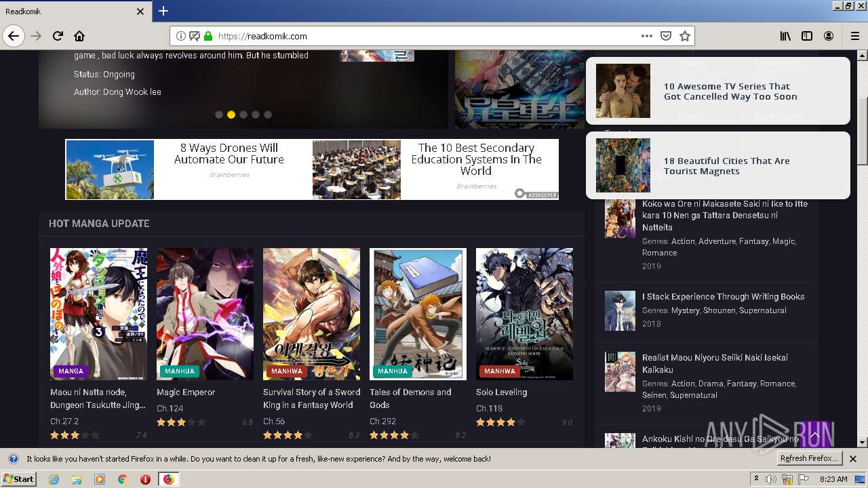The image size is (868, 488).
Task: Open chapter Ch.124 of Magic Emperor
Action: (x=170, y=409)
